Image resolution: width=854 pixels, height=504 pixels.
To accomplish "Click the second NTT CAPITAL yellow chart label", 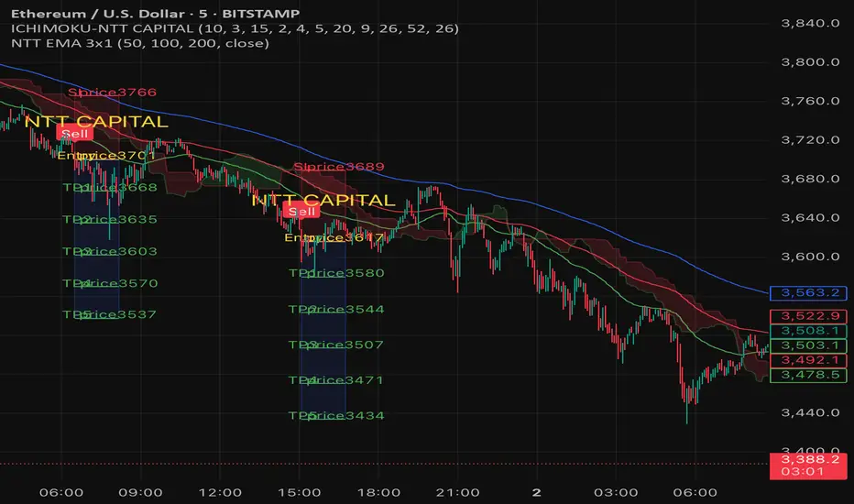I will pyautogui.click(x=323, y=200).
